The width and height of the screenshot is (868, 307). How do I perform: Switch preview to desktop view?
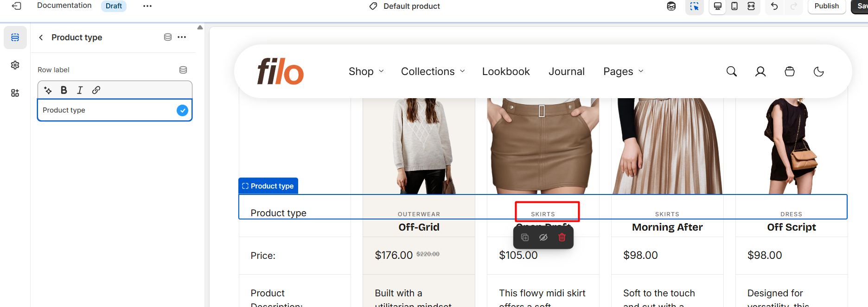718,6
